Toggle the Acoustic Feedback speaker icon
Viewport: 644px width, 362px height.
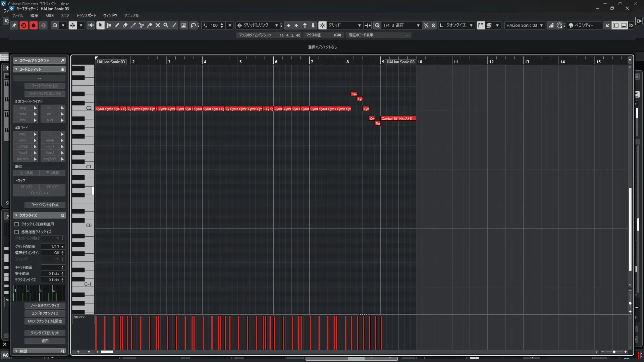point(91,25)
